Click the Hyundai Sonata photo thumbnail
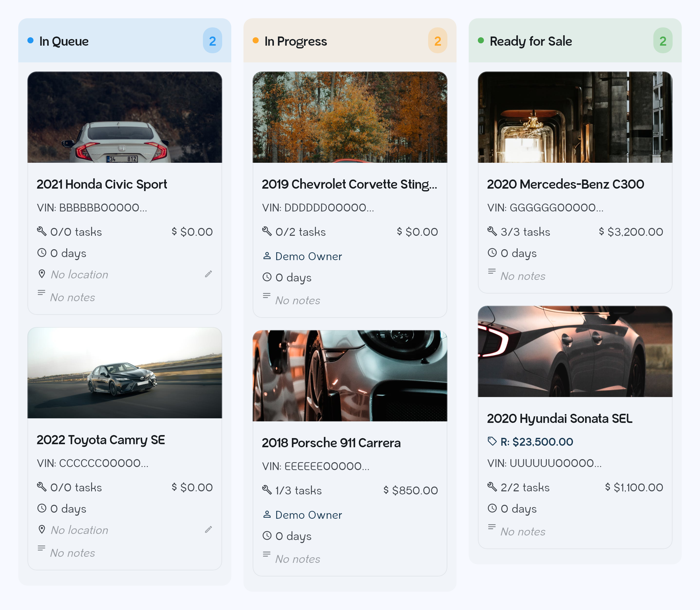700x610 pixels. coord(575,351)
